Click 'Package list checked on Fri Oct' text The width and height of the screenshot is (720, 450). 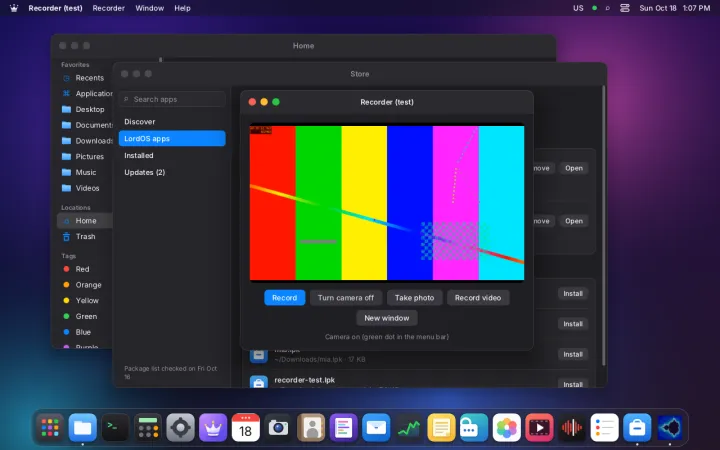point(170,368)
